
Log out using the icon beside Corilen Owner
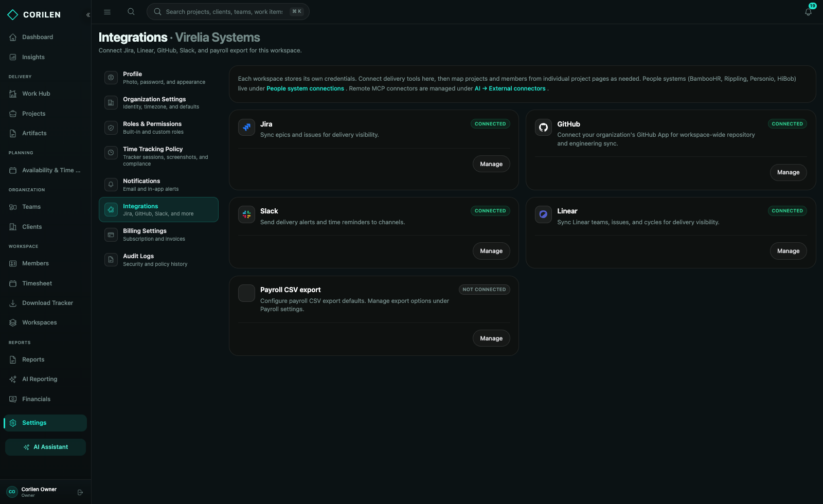click(80, 492)
